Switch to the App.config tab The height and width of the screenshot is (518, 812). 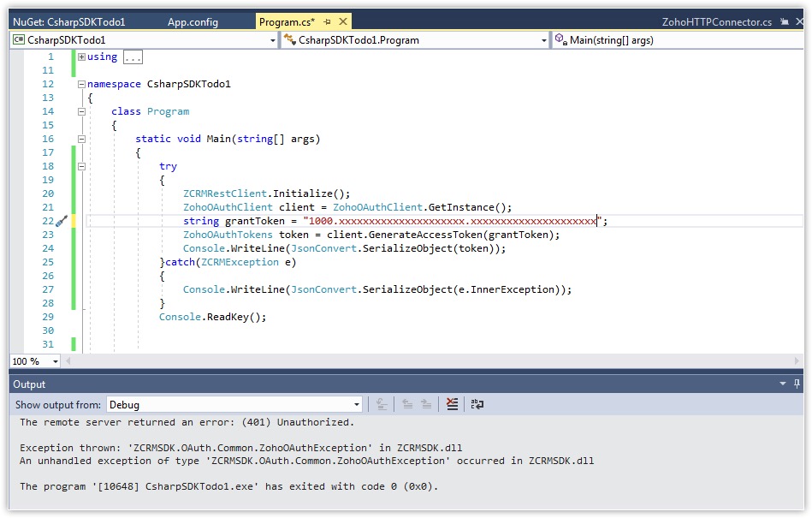point(193,21)
